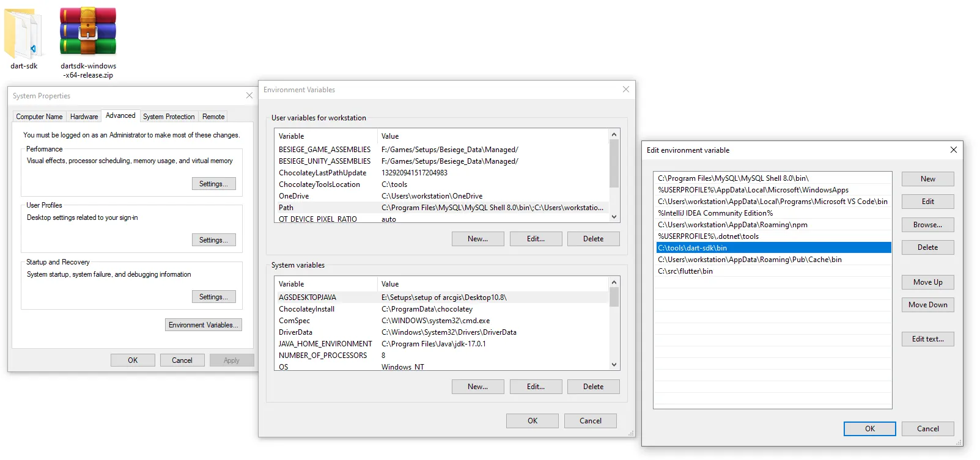
Task: Confirm Edit environment variable with OK
Action: (870, 429)
